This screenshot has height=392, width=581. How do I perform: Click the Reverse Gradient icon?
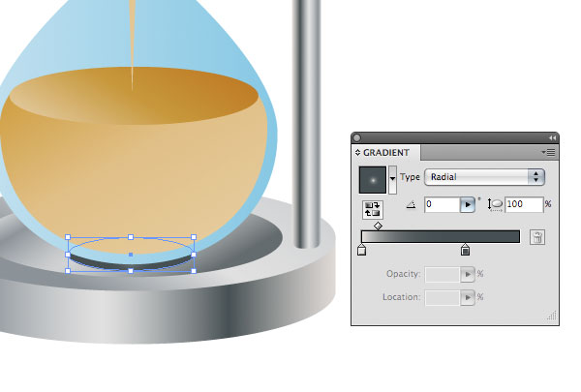coord(373,209)
